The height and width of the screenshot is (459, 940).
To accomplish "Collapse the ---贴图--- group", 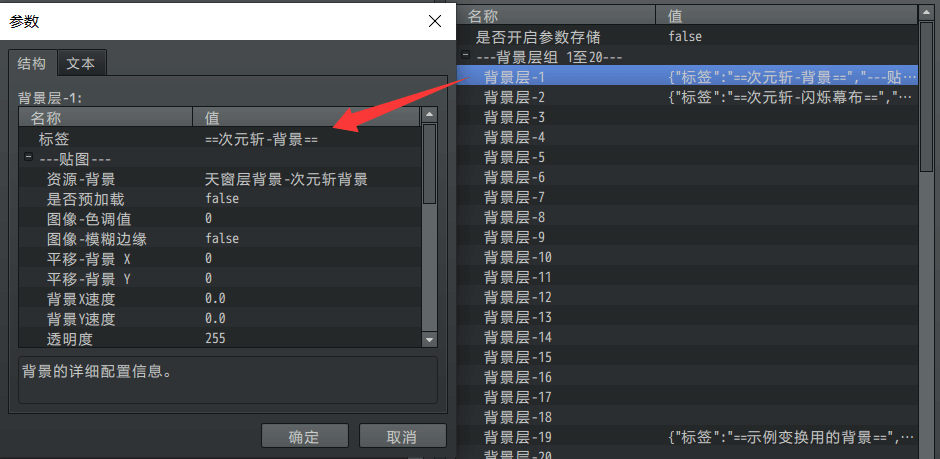I will [28, 157].
